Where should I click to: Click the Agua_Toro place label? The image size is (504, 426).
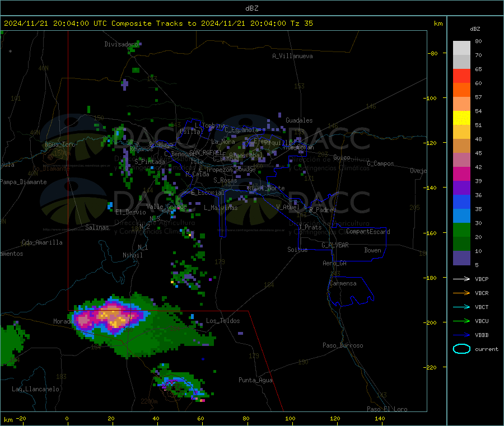(60, 144)
